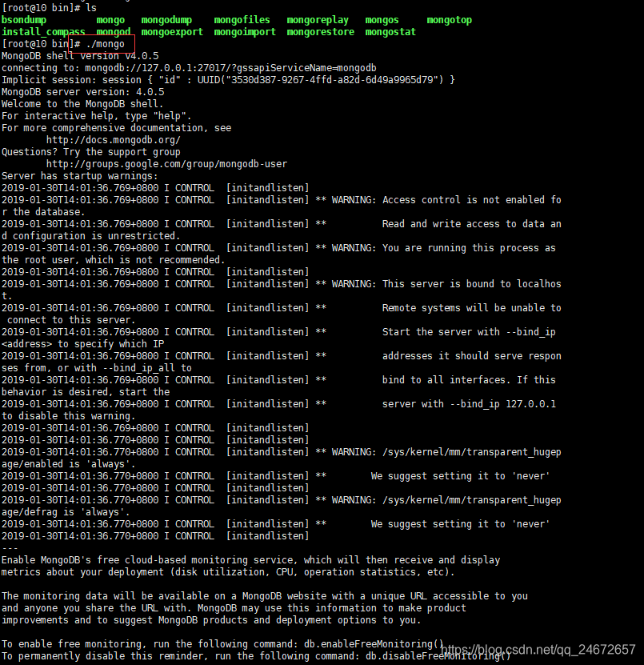Image resolution: width=644 pixels, height=665 pixels.
Task: Click the mongotop entry
Action: [x=449, y=20]
